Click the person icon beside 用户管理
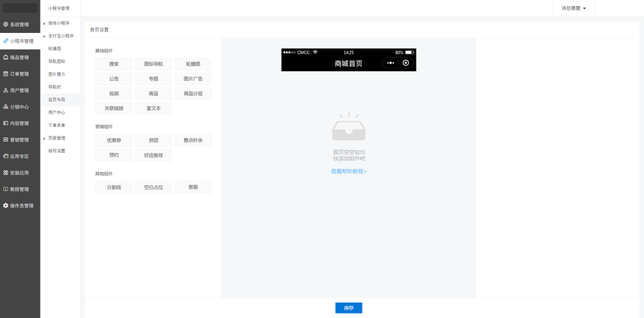 pos(5,91)
